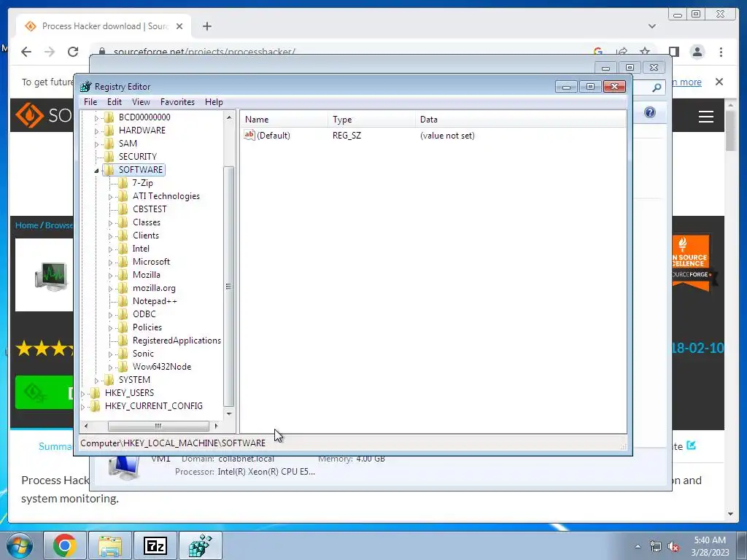Select the Mozilla folder icon

click(123, 275)
